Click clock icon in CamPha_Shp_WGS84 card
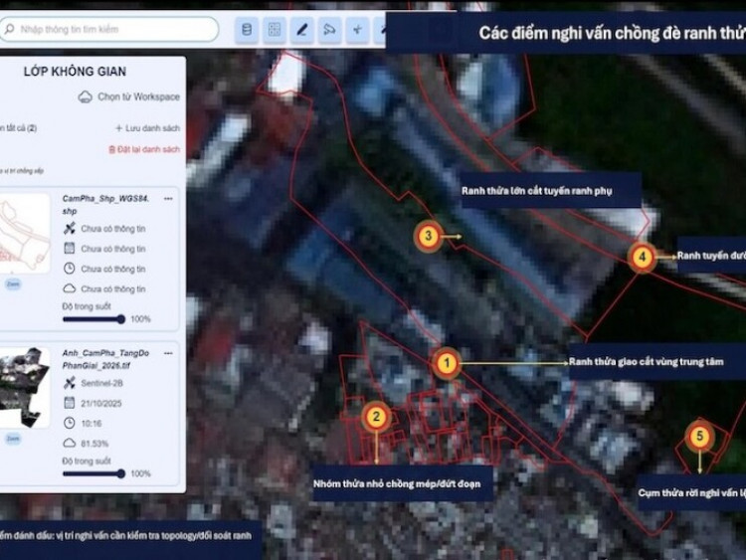This screenshot has width=746, height=560. click(x=70, y=269)
